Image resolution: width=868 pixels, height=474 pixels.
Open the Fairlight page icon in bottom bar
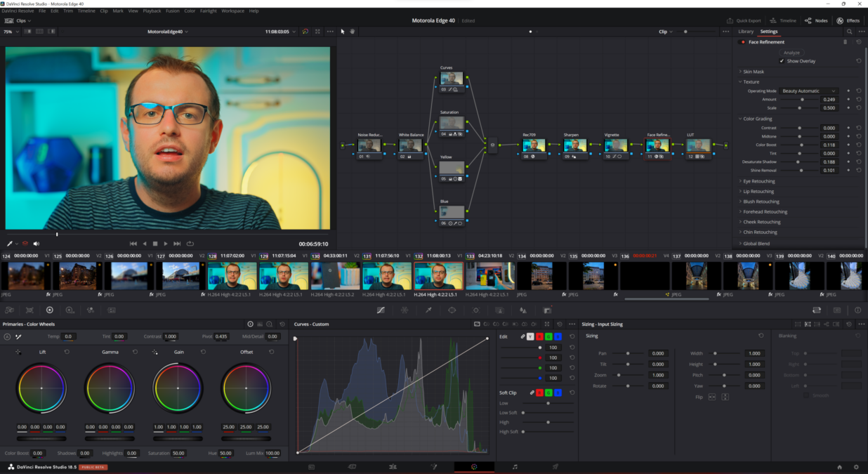pos(515,467)
